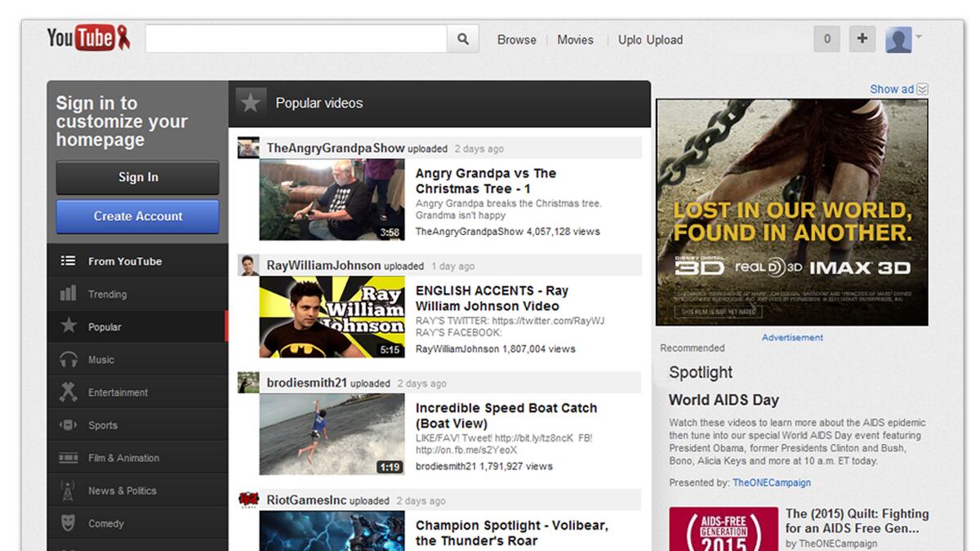The height and width of the screenshot is (551, 980).
Task: Expand the Show ad chevron
Action: [921, 89]
